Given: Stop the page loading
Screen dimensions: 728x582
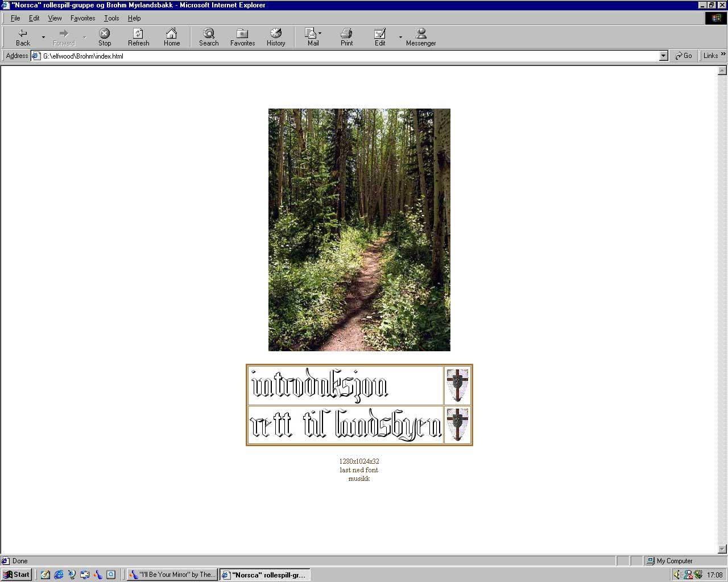Looking at the screenshot, I should tap(105, 37).
